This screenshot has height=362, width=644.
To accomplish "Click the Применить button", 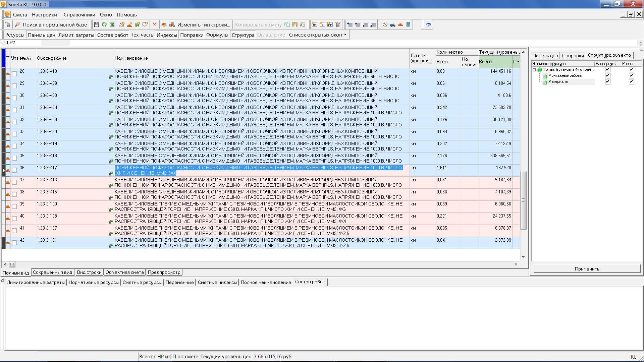I will (587, 269).
